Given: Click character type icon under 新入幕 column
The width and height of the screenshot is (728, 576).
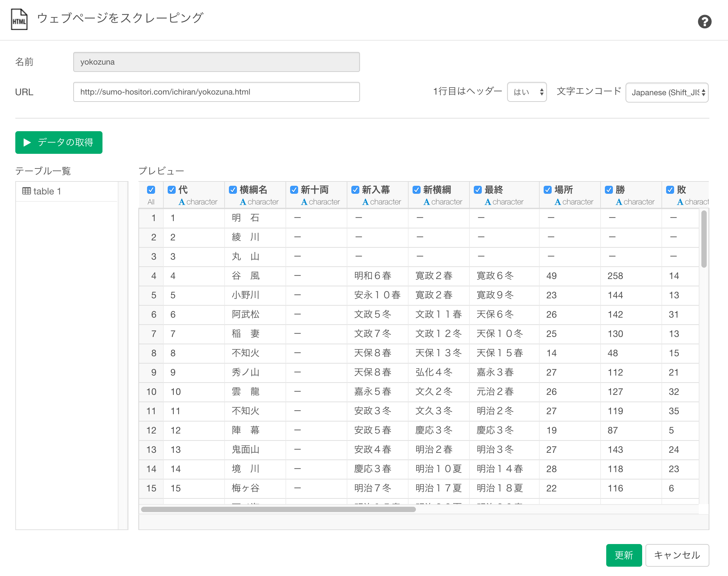Looking at the screenshot, I should (x=365, y=202).
